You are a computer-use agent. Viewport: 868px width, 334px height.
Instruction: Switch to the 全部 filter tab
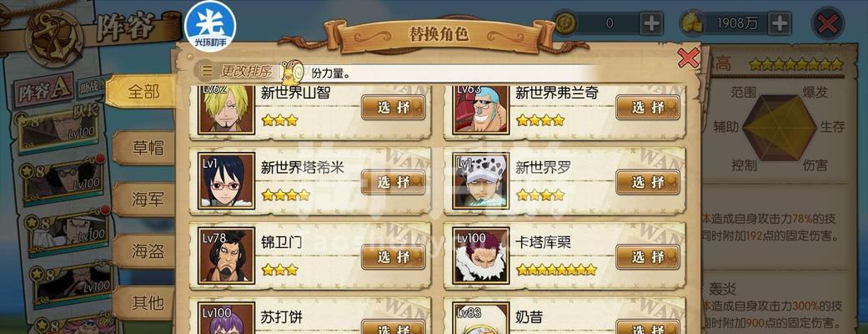click(x=143, y=92)
